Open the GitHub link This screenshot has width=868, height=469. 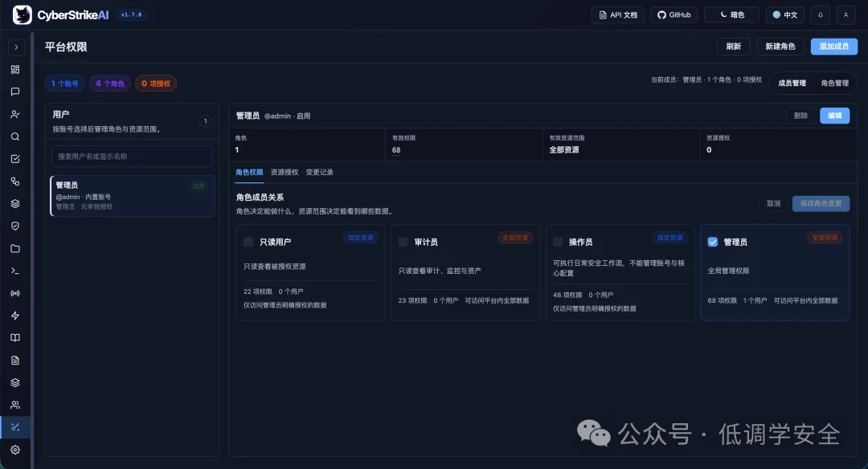pos(674,15)
